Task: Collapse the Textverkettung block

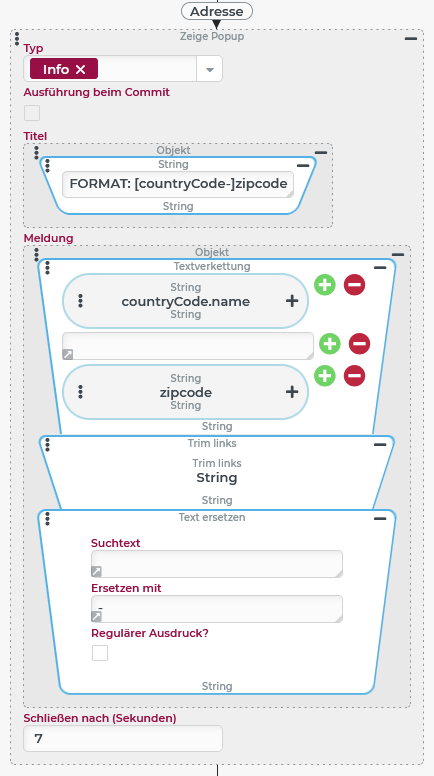Action: point(380,268)
